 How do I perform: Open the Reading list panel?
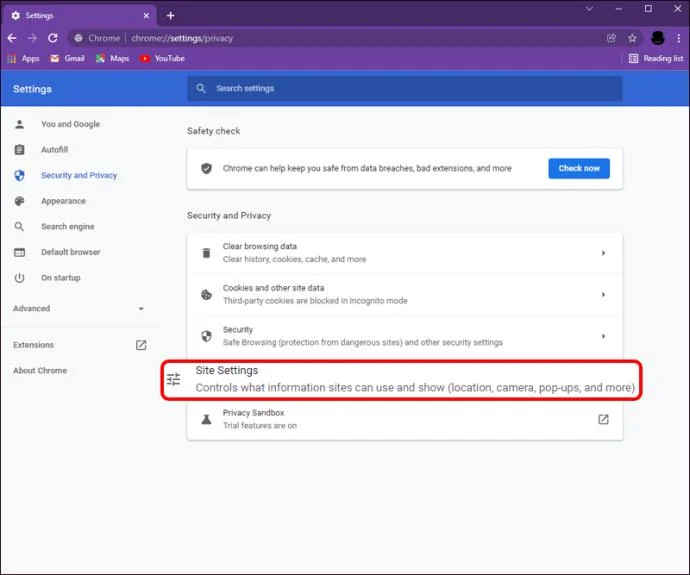coord(656,59)
